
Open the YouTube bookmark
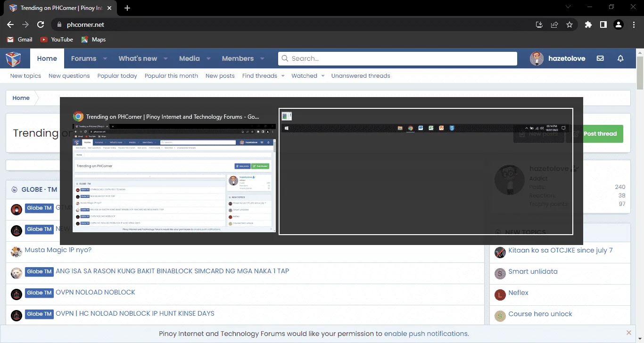pyautogui.click(x=57, y=40)
